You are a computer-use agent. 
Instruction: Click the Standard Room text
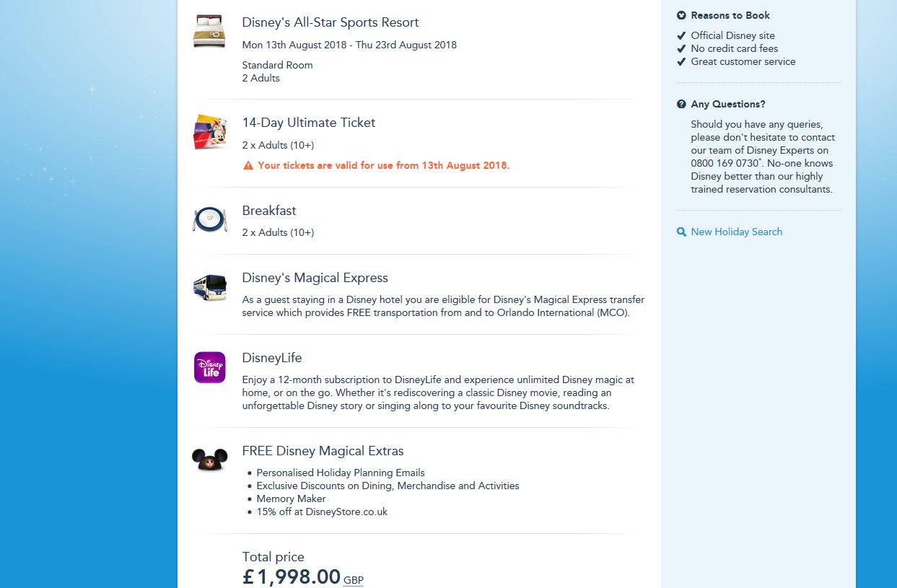pos(277,65)
